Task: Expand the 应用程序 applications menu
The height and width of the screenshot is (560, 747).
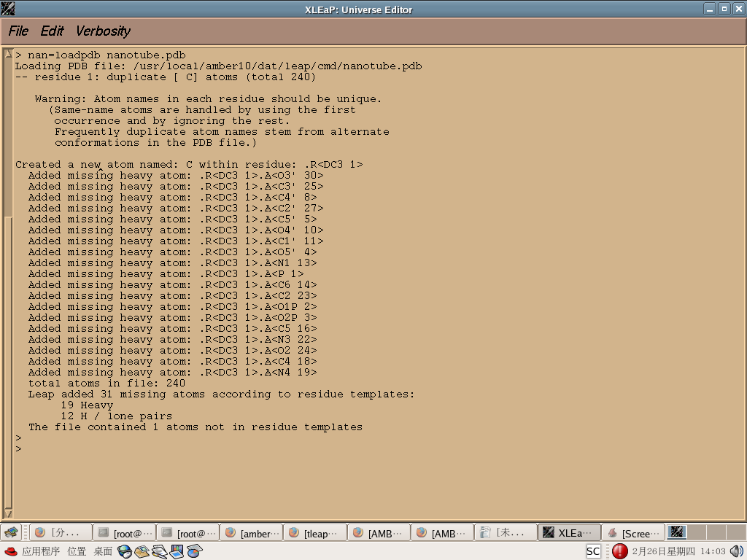Action: pyautogui.click(x=41, y=551)
